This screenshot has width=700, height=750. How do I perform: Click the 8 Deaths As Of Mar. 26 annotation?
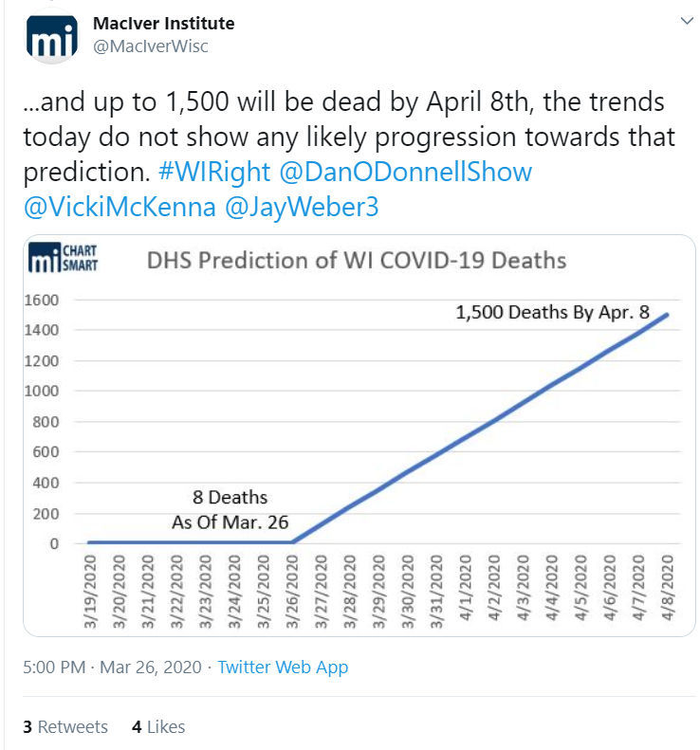230,510
